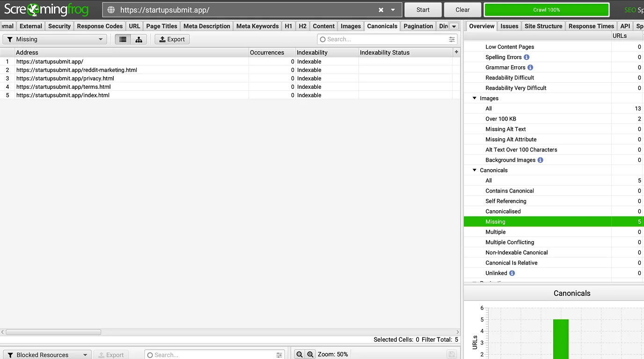Show info for Spelling Errors
The width and height of the screenshot is (644, 359).
click(527, 57)
